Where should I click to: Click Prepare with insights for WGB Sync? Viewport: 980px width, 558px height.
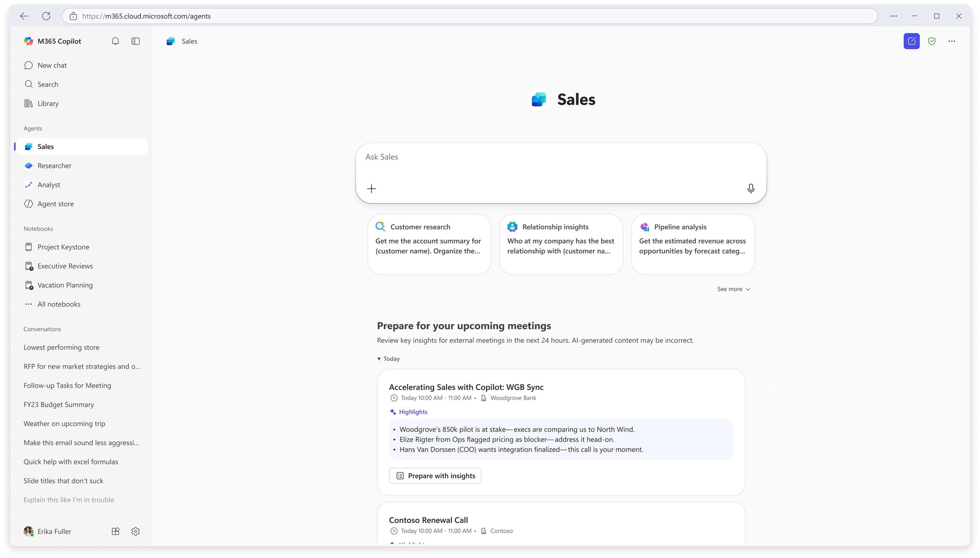pyautogui.click(x=435, y=476)
